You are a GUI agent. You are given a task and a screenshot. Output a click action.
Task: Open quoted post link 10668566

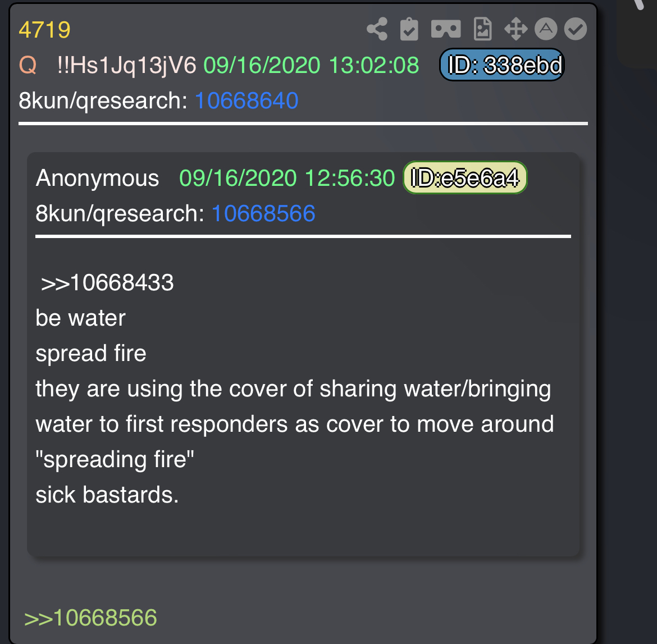pyautogui.click(x=263, y=213)
